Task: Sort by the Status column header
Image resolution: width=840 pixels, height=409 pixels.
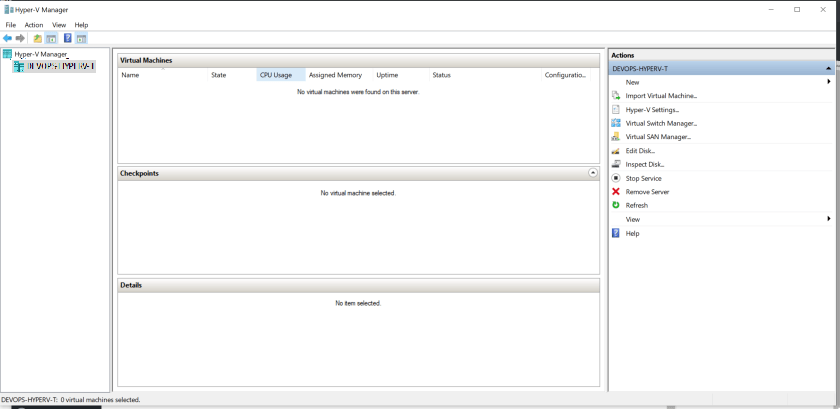Action: tap(485, 75)
